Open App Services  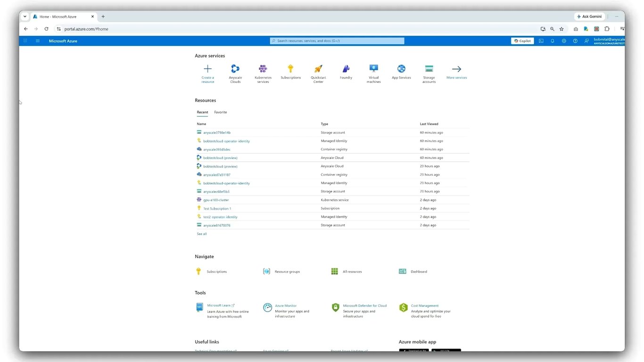[x=401, y=72]
